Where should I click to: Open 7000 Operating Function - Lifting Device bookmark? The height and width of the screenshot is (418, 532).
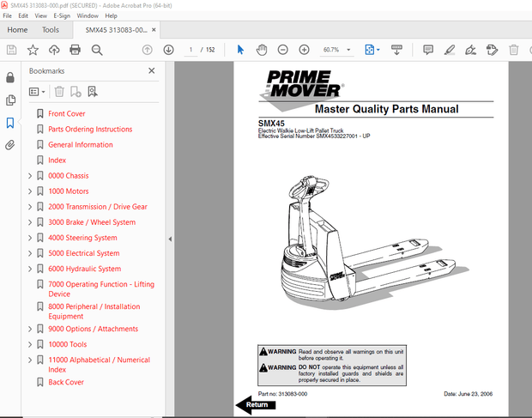[101, 289]
